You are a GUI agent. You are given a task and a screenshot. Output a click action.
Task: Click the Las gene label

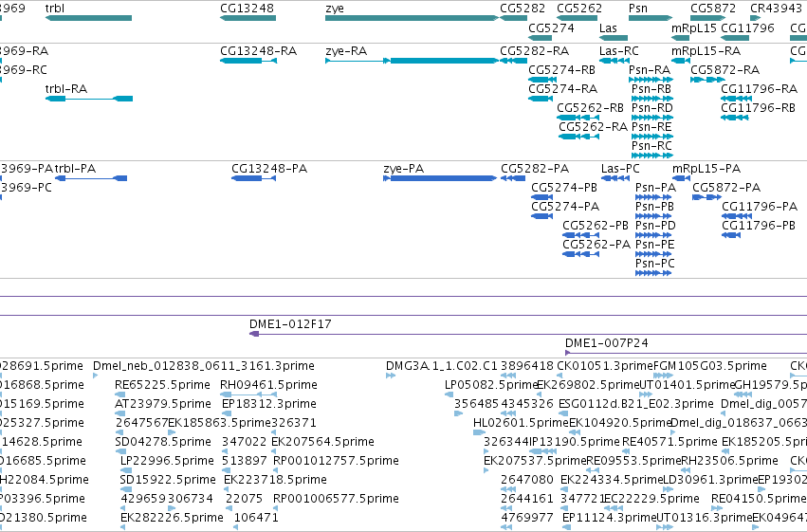click(608, 28)
